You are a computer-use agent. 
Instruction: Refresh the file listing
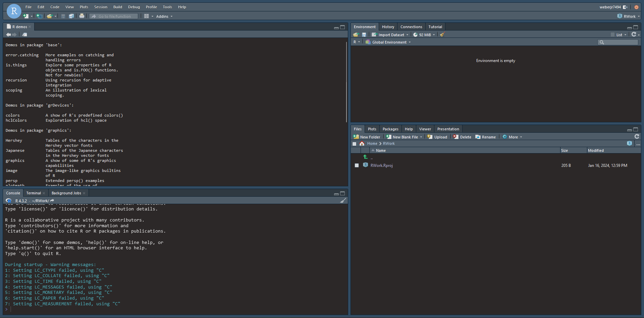[x=637, y=137]
